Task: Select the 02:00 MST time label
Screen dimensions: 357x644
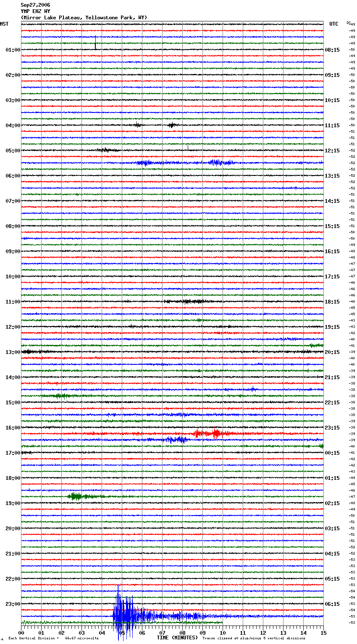Action: (13, 75)
